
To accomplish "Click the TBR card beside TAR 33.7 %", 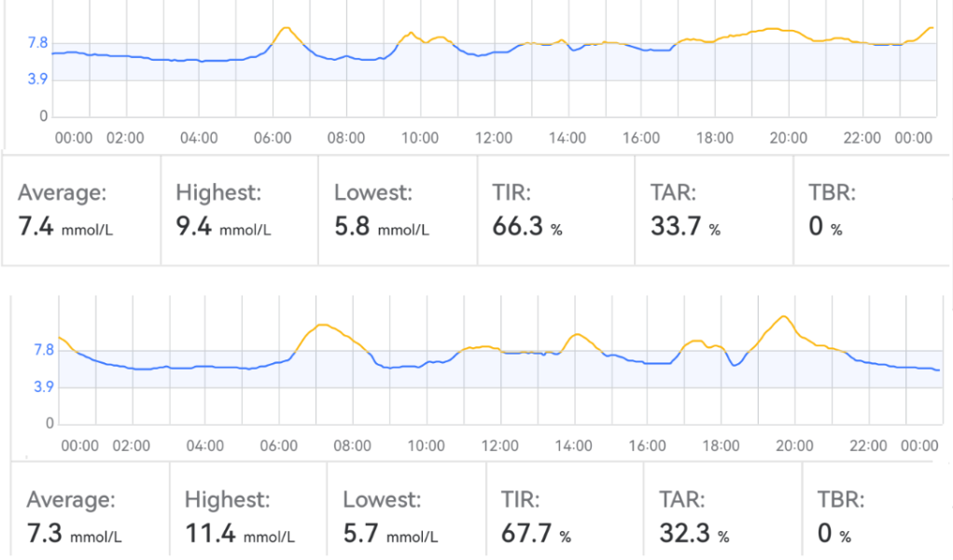I will pos(872,209).
